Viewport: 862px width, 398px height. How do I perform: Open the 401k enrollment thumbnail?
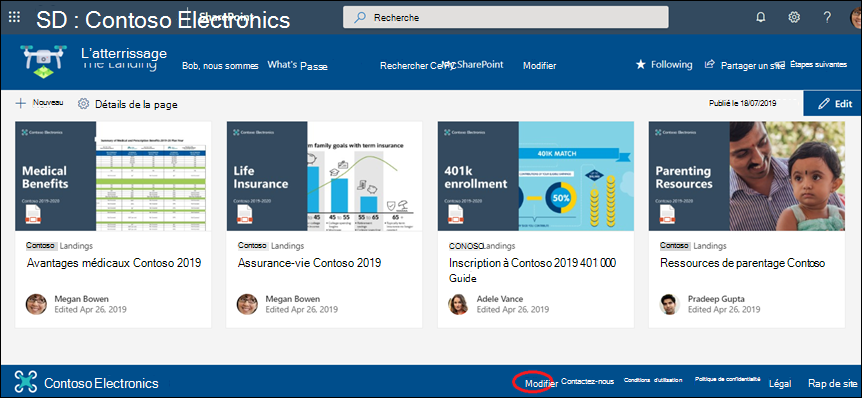(x=535, y=176)
